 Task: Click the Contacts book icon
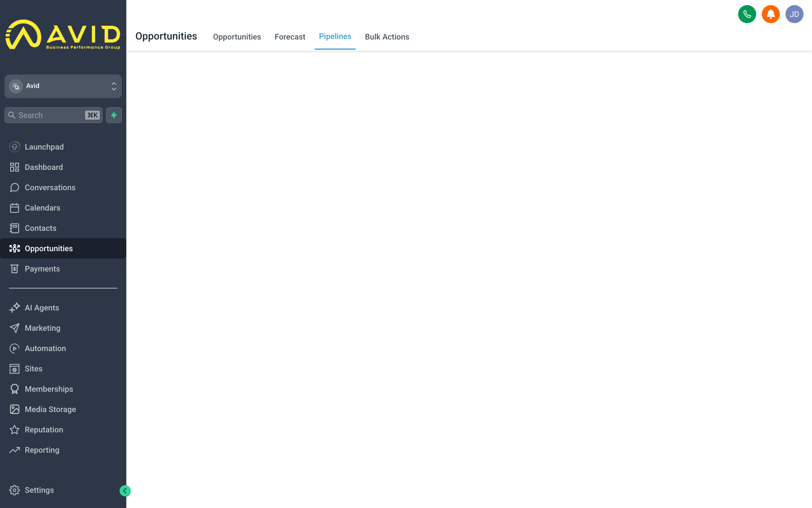[14, 228]
